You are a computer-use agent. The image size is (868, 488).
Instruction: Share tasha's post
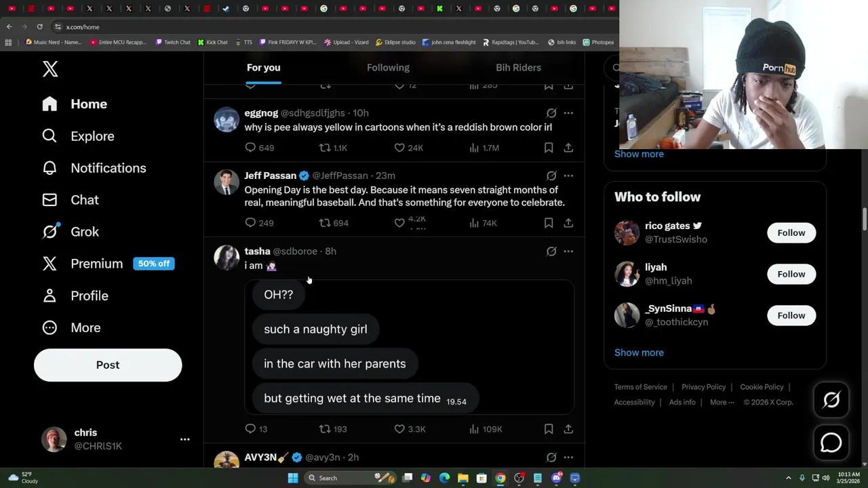pos(568,429)
